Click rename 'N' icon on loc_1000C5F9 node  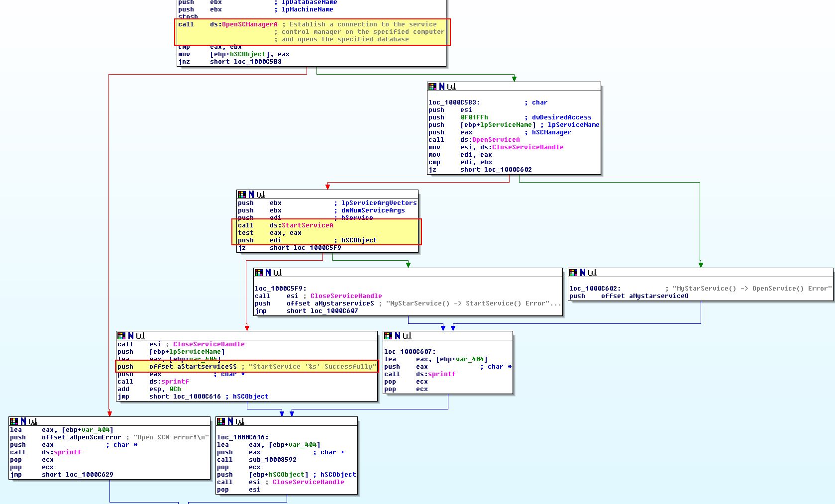click(x=268, y=273)
